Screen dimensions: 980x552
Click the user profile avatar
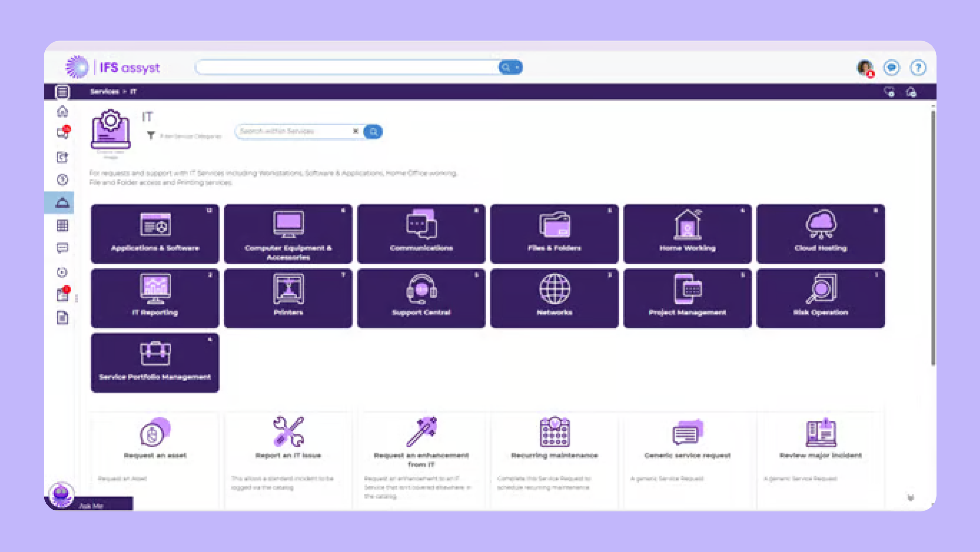[x=865, y=68]
